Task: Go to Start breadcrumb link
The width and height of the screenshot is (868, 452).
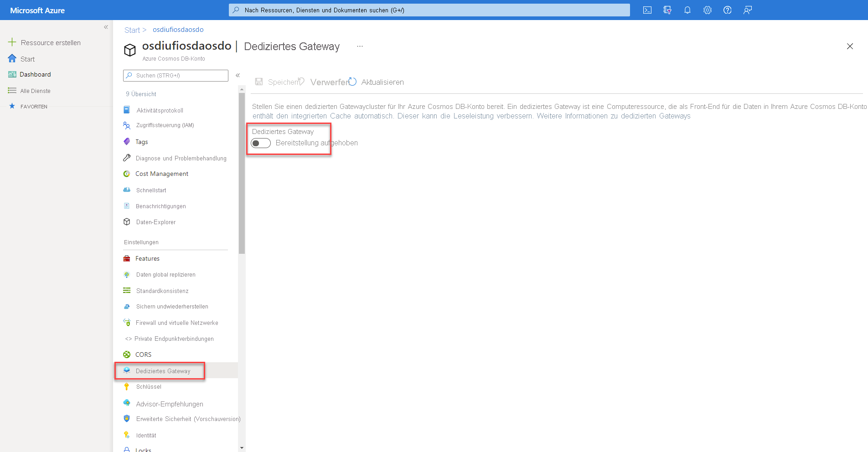Action: coord(132,30)
